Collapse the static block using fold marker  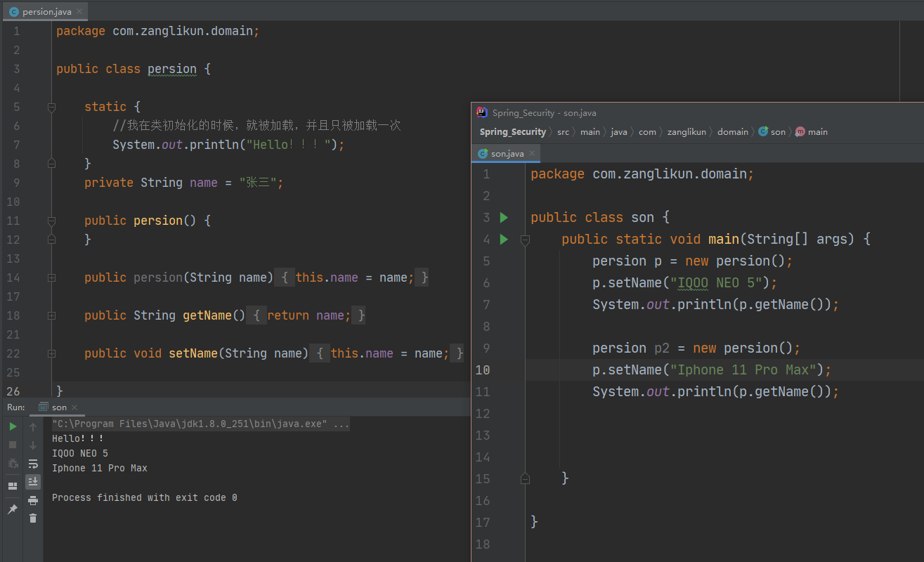(51, 107)
